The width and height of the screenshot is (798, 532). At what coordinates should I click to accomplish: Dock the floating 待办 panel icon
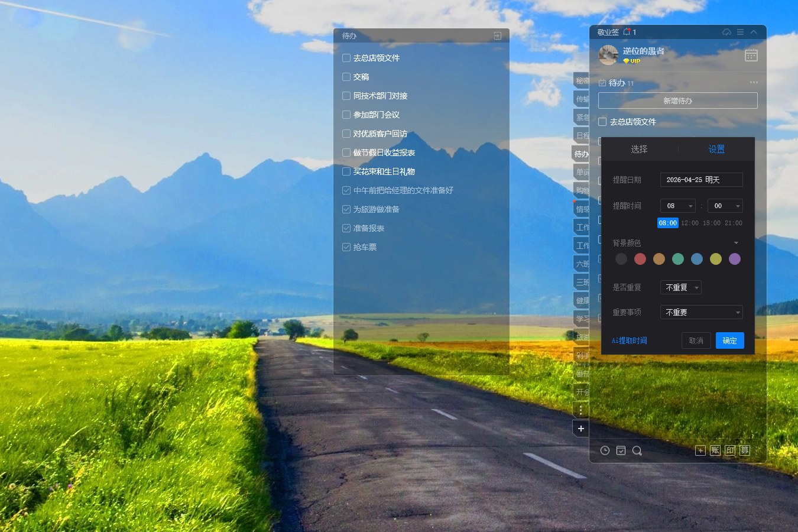tap(497, 36)
